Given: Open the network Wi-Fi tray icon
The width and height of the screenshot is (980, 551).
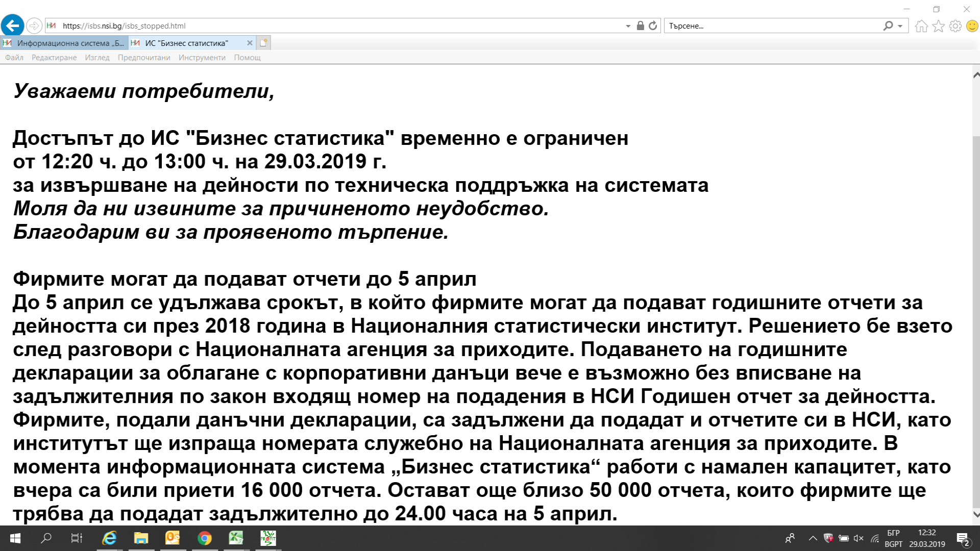Looking at the screenshot, I should (x=875, y=538).
